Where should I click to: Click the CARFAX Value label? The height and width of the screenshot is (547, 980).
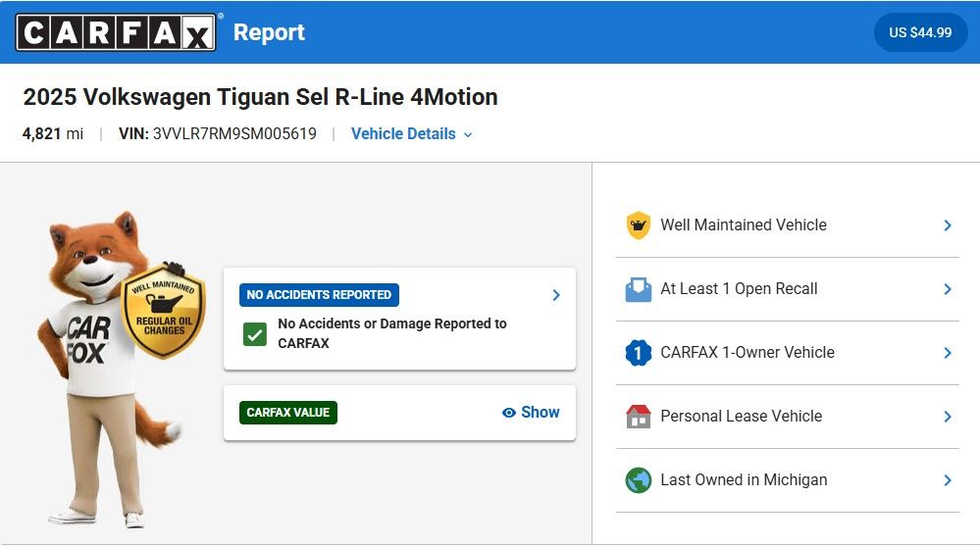pyautogui.click(x=288, y=412)
